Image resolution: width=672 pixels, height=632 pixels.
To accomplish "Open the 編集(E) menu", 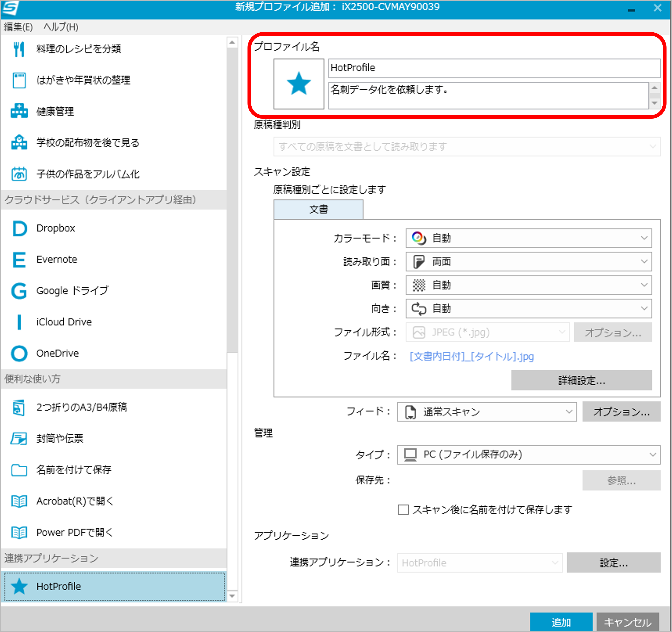I will point(18,27).
